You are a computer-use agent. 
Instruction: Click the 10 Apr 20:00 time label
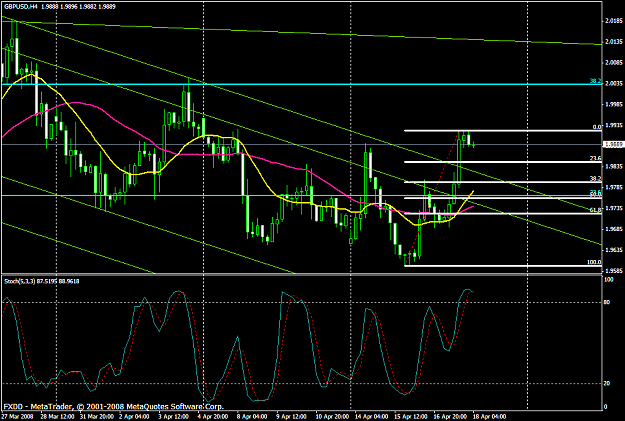(331, 417)
